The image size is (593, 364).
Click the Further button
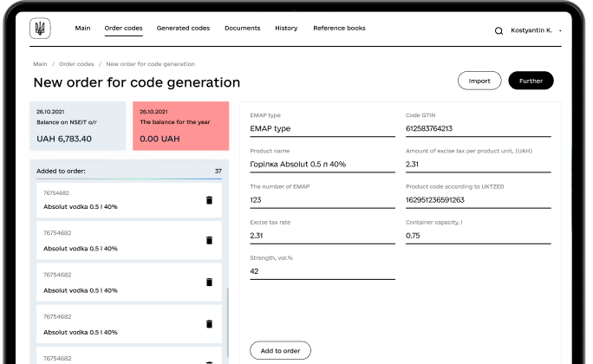tap(531, 81)
